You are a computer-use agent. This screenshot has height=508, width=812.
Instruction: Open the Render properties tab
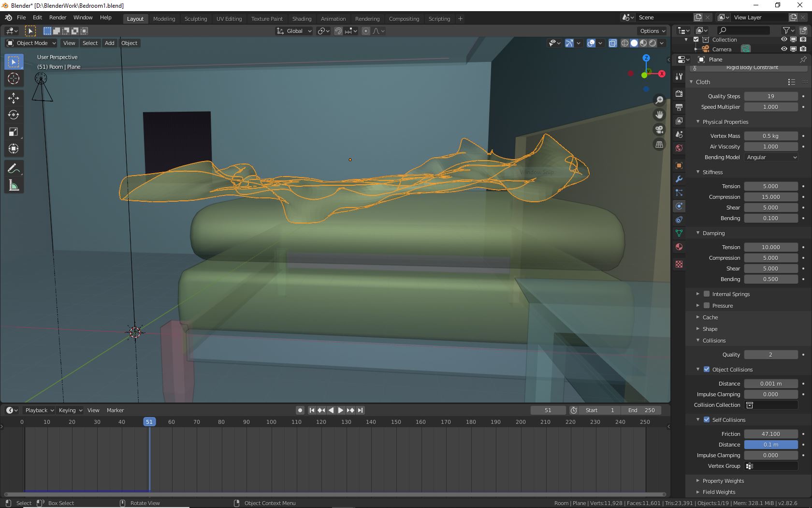(x=679, y=94)
